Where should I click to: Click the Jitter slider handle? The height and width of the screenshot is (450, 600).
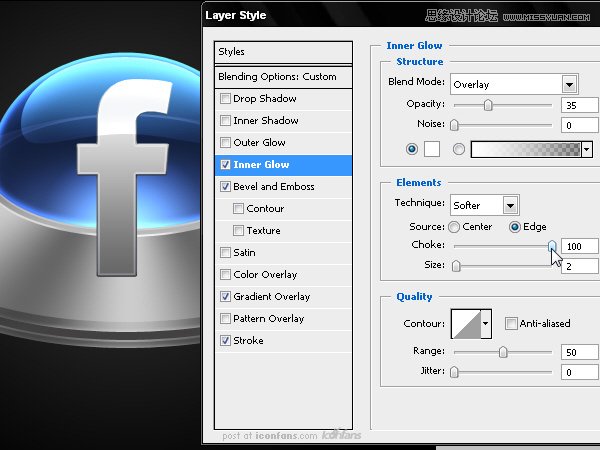tap(454, 372)
